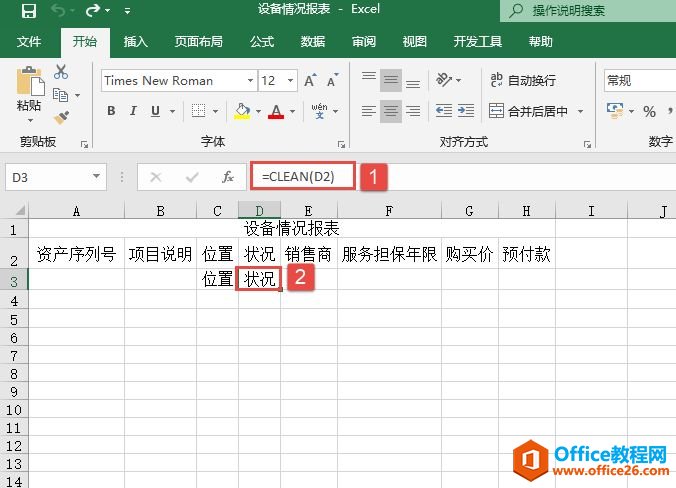Switch to the 插入 tab
Viewport: 676px width, 488px height.
click(136, 42)
